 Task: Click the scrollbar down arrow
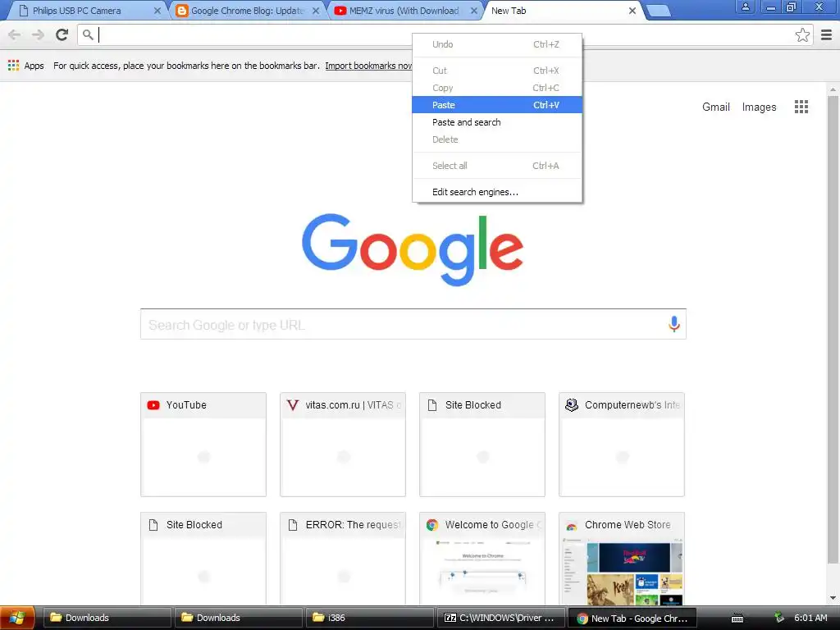833,598
